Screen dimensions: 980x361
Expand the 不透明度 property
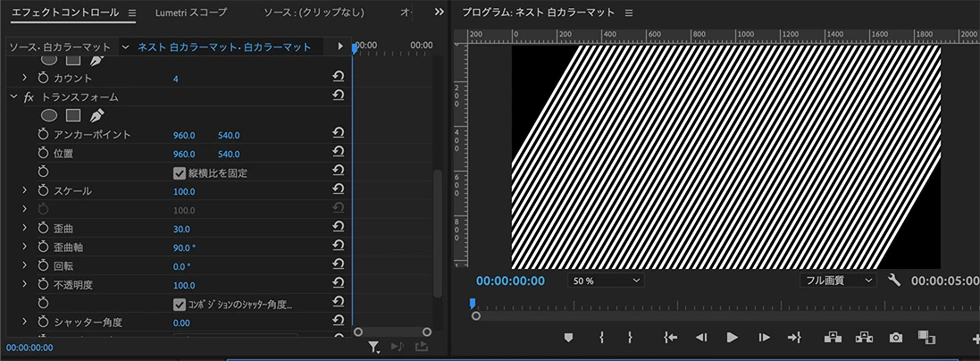click(25, 285)
